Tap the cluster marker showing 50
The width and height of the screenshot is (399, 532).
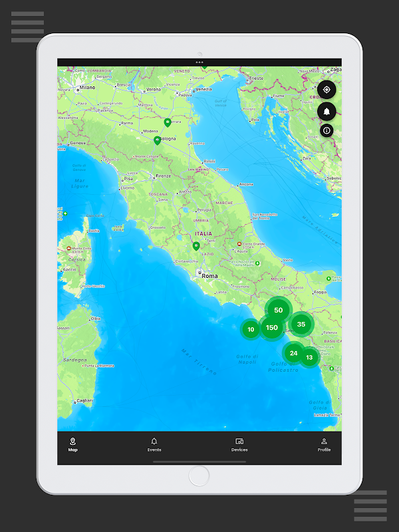click(x=278, y=310)
